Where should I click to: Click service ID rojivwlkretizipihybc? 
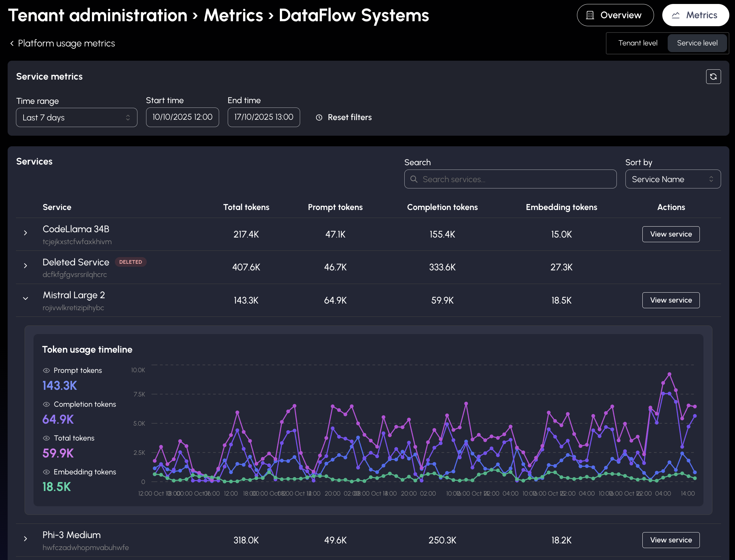(x=73, y=307)
